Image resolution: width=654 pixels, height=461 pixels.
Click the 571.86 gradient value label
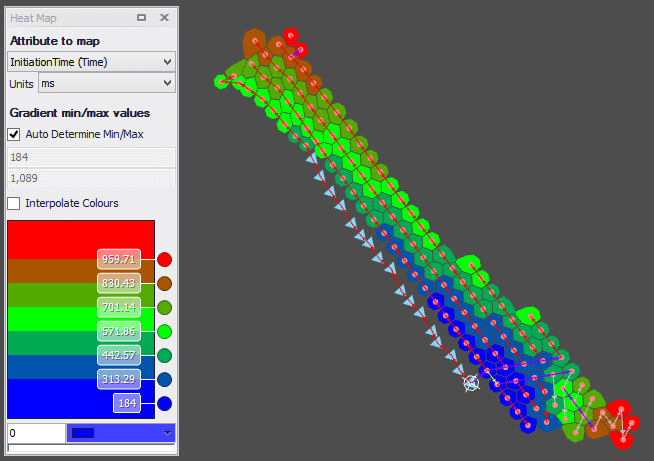[x=119, y=332]
